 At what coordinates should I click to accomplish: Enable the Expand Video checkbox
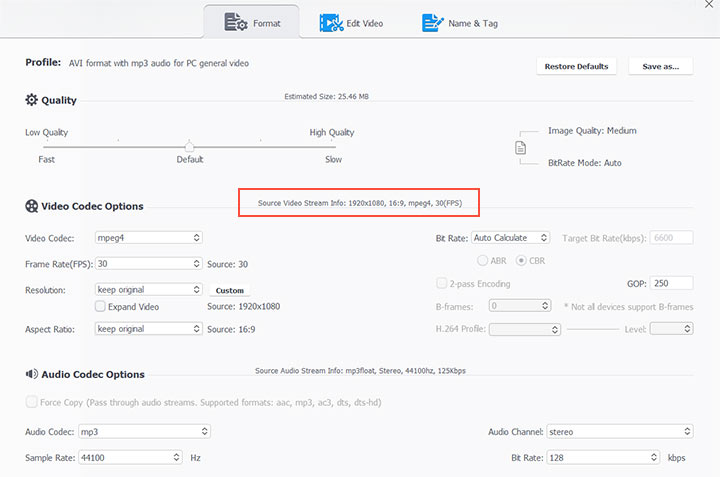point(100,306)
